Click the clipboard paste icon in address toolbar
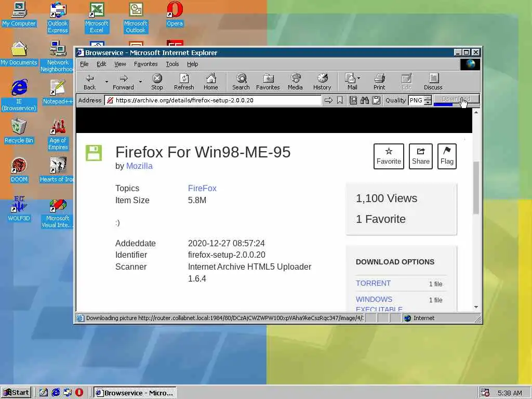 point(376,100)
